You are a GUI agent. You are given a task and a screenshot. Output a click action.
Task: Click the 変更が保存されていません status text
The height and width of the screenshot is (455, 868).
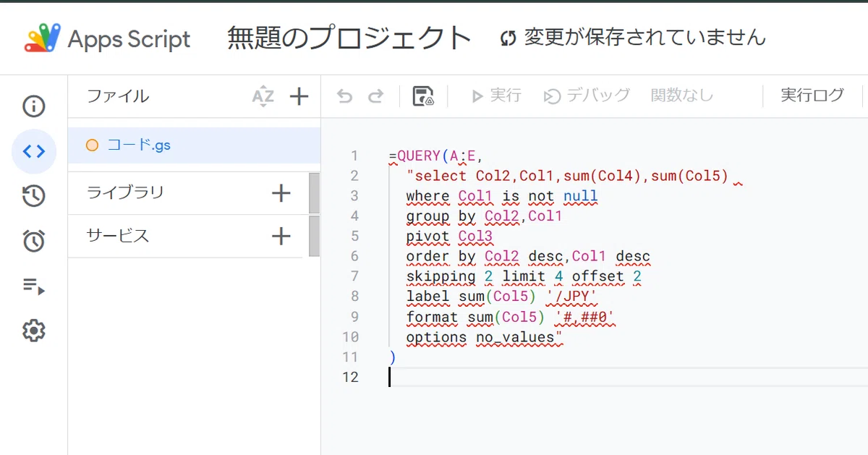pos(644,38)
